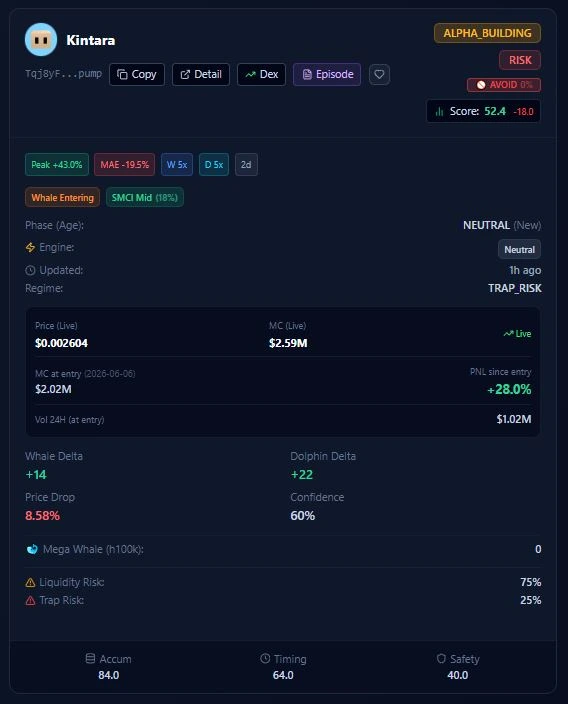Click the TRAP_RISK regime value
The height and width of the screenshot is (704, 568).
pos(515,288)
